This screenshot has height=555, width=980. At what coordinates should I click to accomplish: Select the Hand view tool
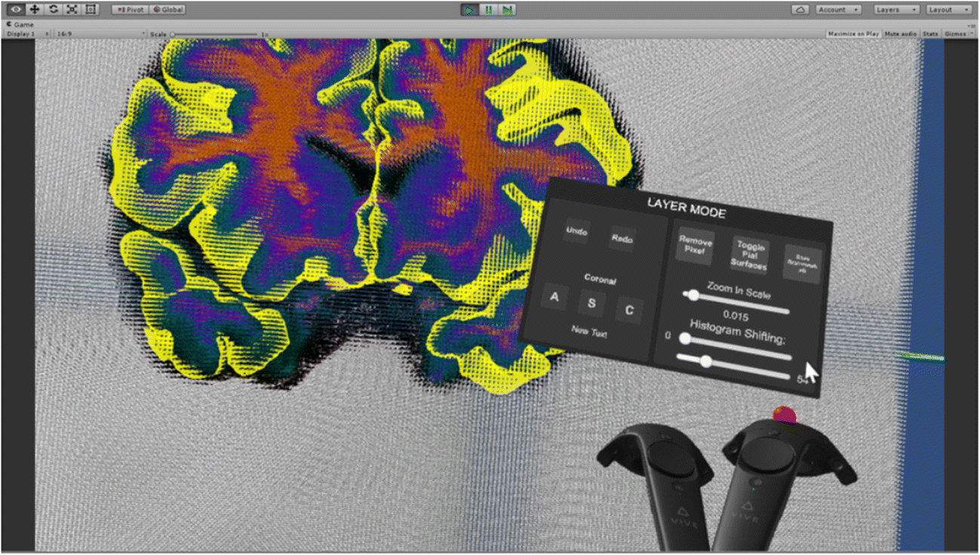(x=15, y=10)
